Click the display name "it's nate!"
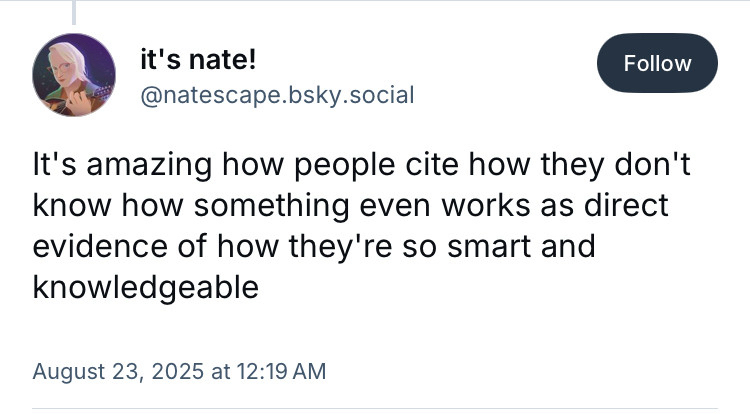This screenshot has width=750, height=414. (x=197, y=59)
